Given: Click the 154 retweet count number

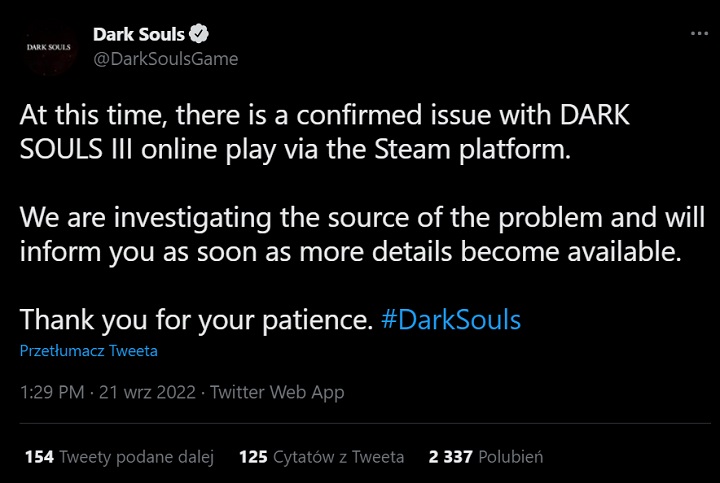Looking at the screenshot, I should pyautogui.click(x=39, y=457).
